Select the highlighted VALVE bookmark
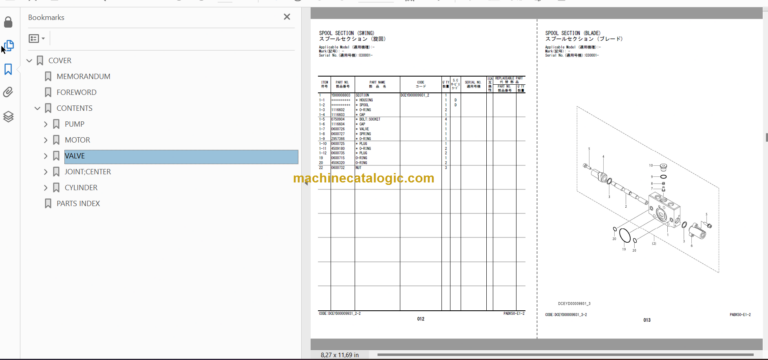This screenshot has height=360, width=768. tap(181, 156)
